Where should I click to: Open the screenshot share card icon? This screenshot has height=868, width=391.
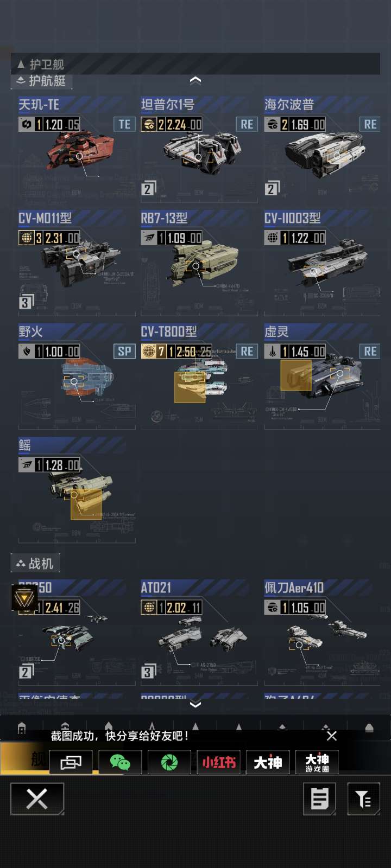tap(71, 762)
